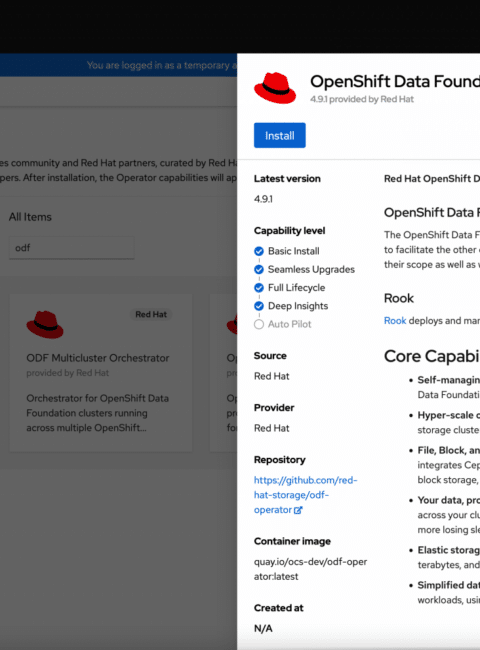Image resolution: width=480 pixels, height=650 pixels.
Task: Click the ODF Multicluster Orchestrator red hat logo
Action: click(45, 324)
